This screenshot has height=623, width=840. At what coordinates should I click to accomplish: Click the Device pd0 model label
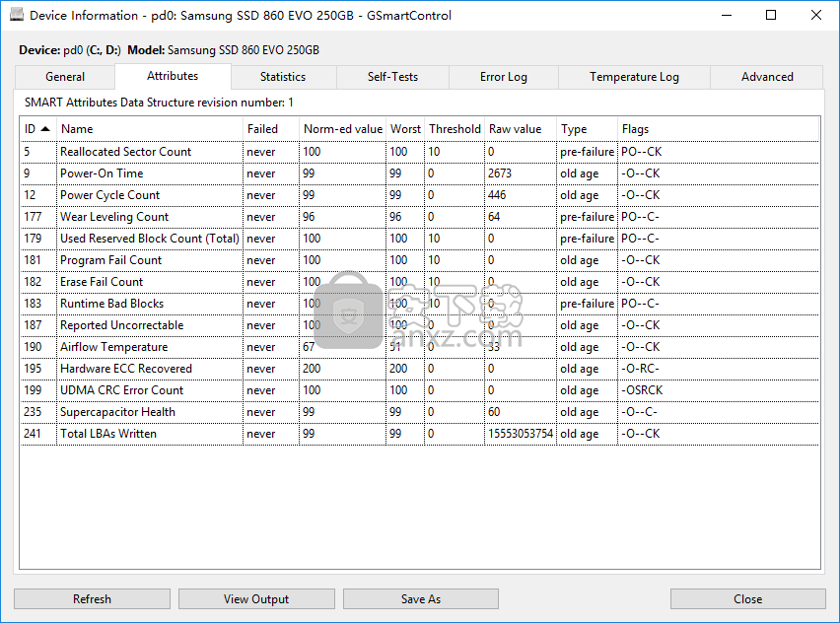(x=169, y=50)
